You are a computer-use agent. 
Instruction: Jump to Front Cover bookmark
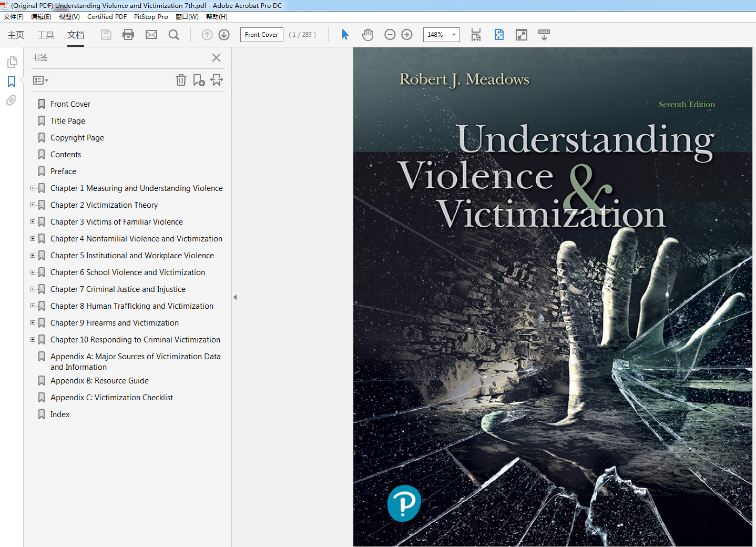tap(70, 104)
